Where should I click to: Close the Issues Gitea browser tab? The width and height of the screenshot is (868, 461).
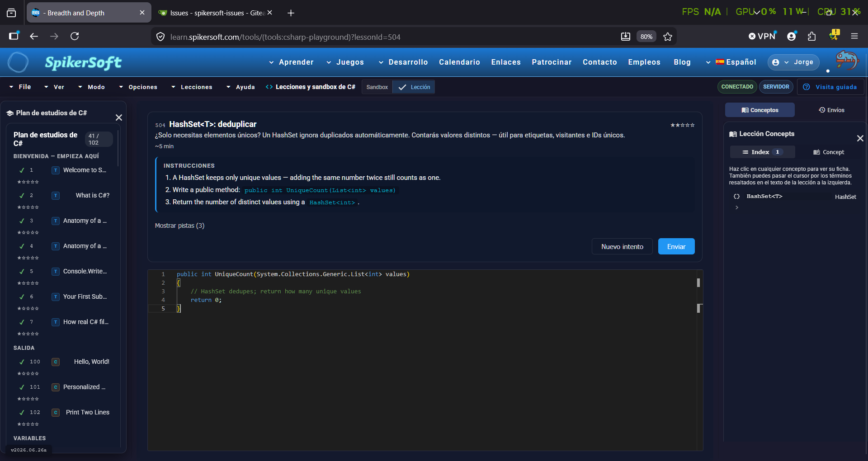coord(270,13)
